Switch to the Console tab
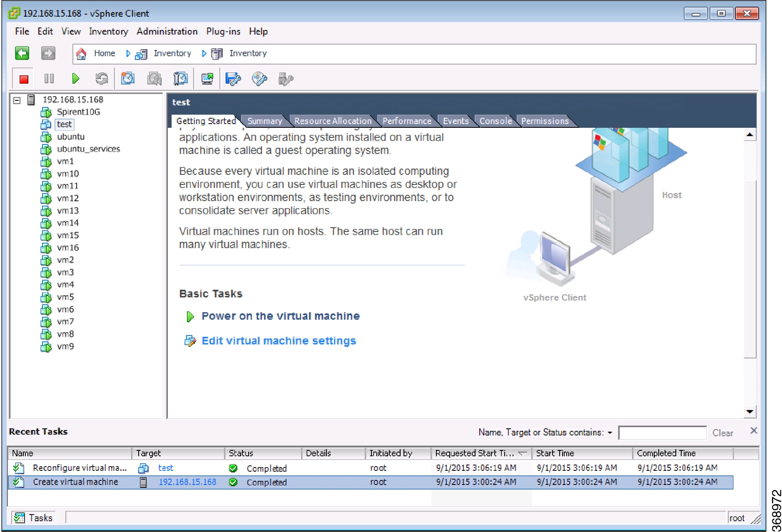Screen dimensions: 782x532 (496, 121)
